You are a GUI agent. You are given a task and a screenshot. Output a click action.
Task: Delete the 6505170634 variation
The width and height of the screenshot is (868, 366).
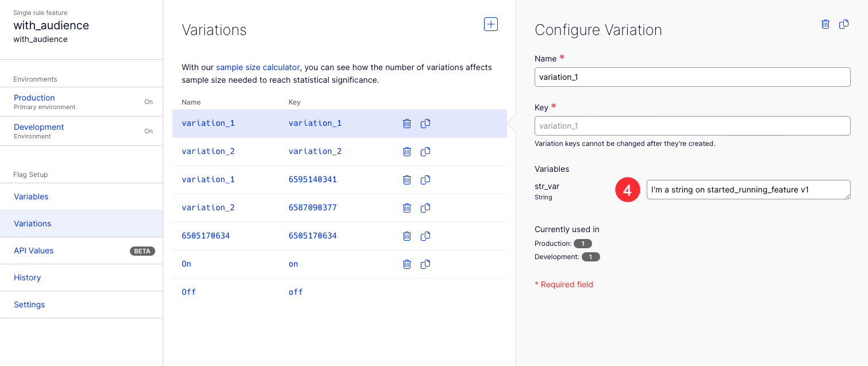[407, 236]
